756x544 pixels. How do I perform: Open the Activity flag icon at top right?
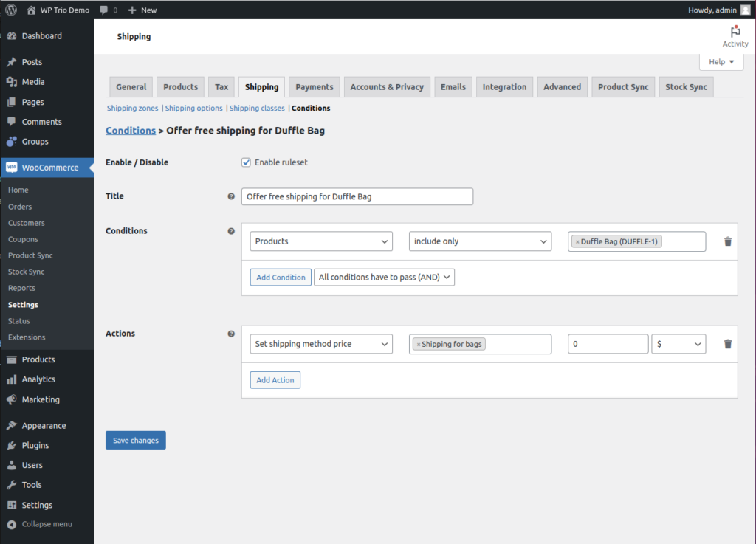point(735,31)
